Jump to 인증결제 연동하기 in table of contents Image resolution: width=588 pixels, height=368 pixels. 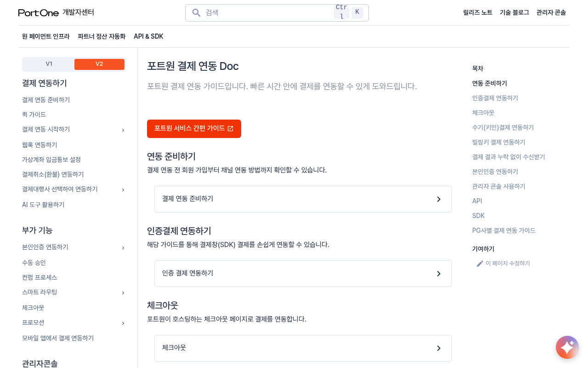click(495, 98)
